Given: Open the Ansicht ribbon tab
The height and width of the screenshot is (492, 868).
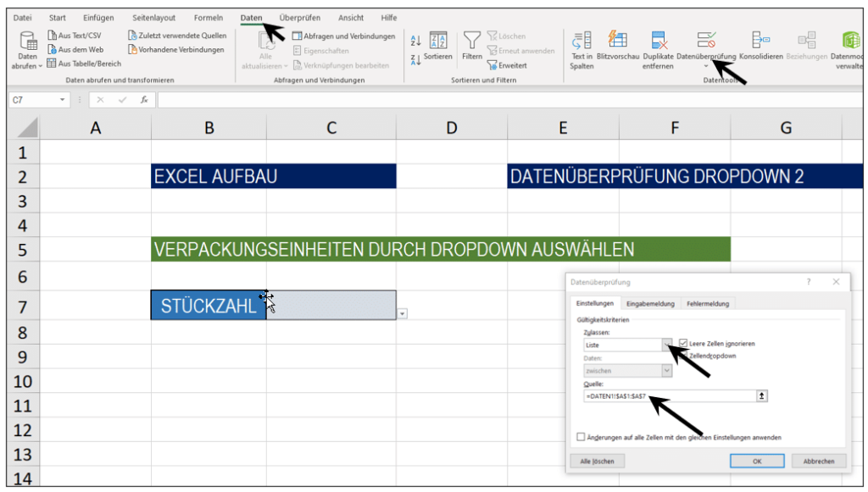Looking at the screenshot, I should [351, 18].
